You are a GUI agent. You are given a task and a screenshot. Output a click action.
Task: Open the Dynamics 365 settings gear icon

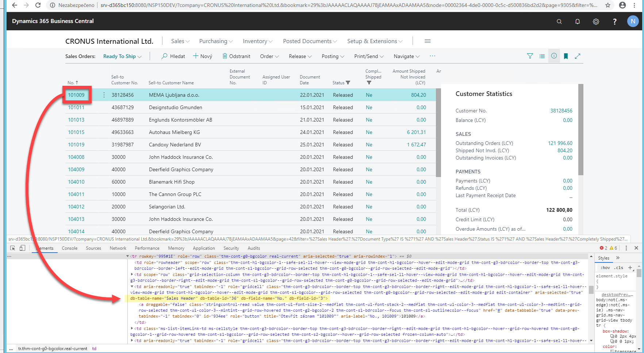(x=596, y=21)
